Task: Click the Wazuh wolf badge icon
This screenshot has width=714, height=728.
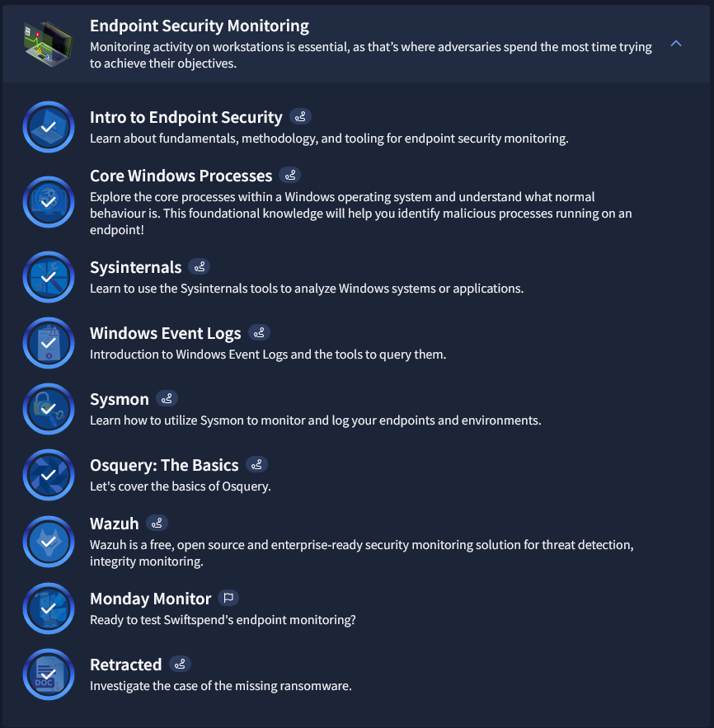Action: coord(49,542)
